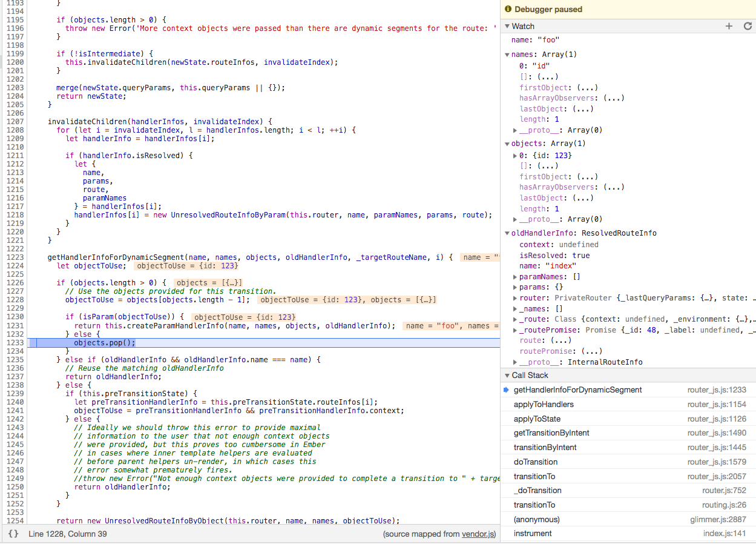The height and width of the screenshot is (544, 756).
Task: Click line number 1233 in the gutter
Action: tap(14, 342)
